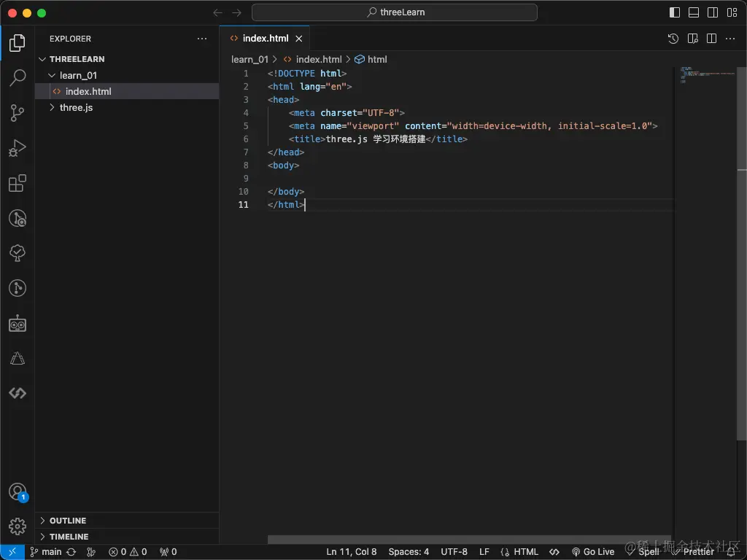Toggle the primary side bar
The image size is (747, 560).
pos(675,12)
